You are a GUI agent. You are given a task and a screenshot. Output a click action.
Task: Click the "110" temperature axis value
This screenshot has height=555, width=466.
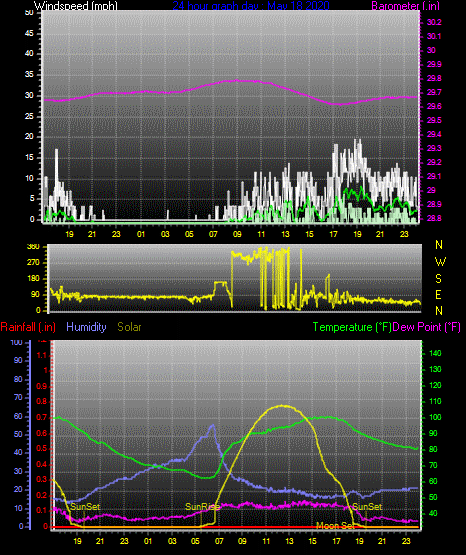tap(435, 401)
